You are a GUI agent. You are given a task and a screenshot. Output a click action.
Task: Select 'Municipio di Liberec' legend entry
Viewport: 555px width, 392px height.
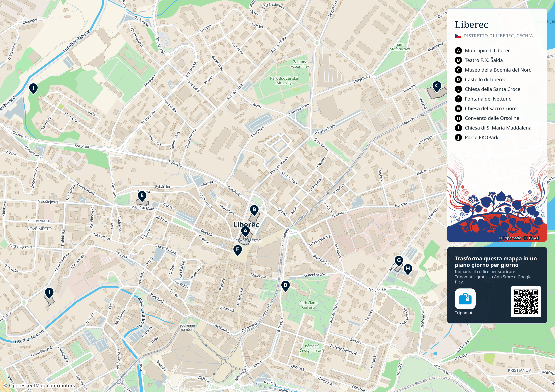pos(487,51)
